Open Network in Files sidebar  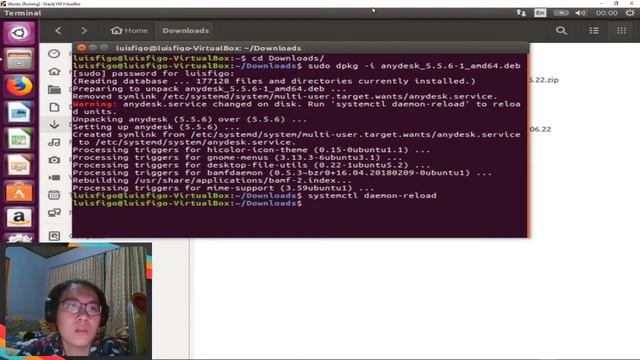(x=54, y=213)
